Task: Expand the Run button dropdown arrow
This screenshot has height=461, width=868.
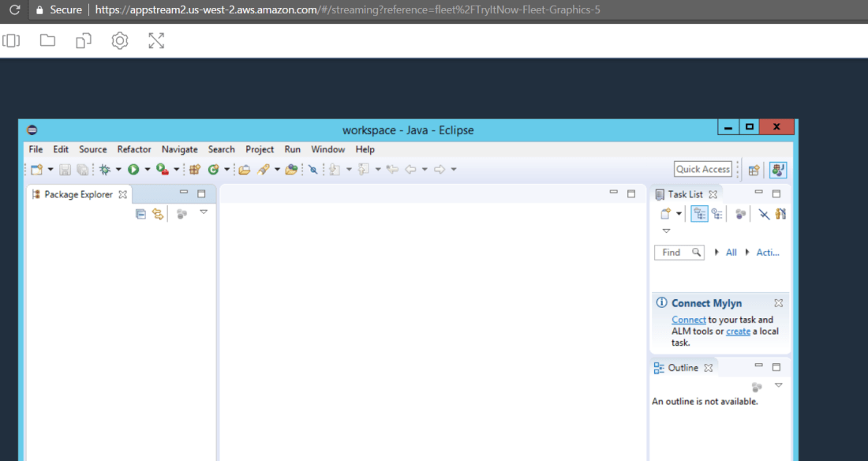Action: pyautogui.click(x=148, y=169)
